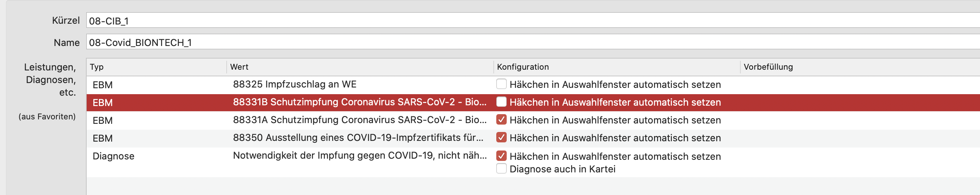Screen dimensions: 980x195
Task: Uncheck auto-check for the Diagnose row
Action: pos(501,156)
